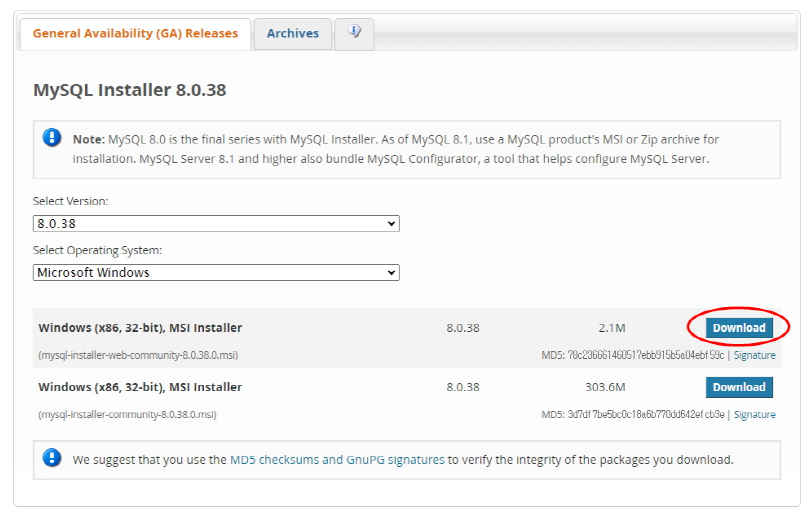The image size is (810, 531).
Task: Follow the MD5 checksums and GnuPG signatures link
Action: [337, 460]
